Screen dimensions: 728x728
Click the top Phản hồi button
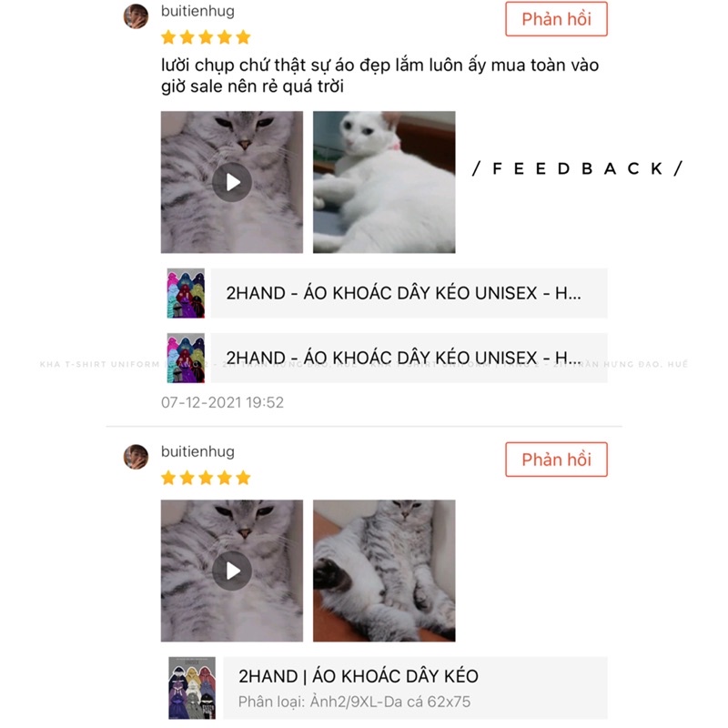pos(556,19)
